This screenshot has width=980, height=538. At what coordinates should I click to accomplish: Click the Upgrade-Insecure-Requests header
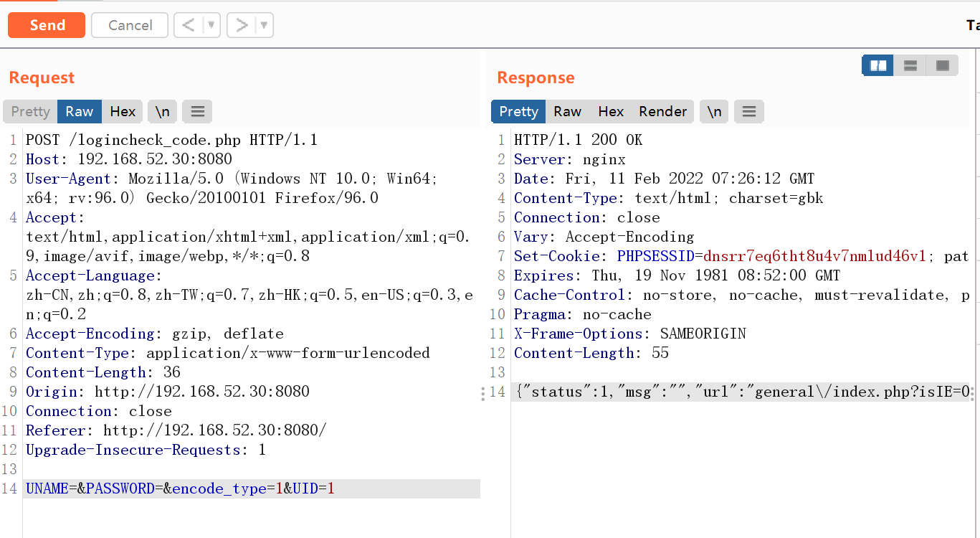point(146,450)
